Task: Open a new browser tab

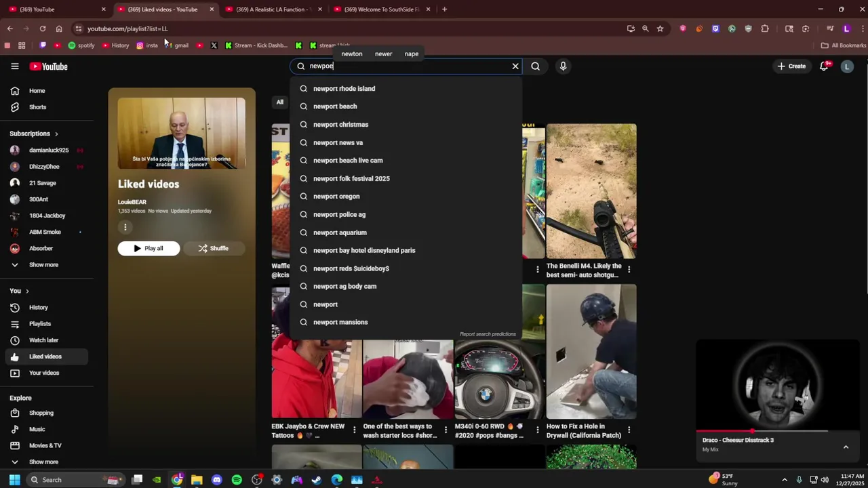Action: pos(444,9)
